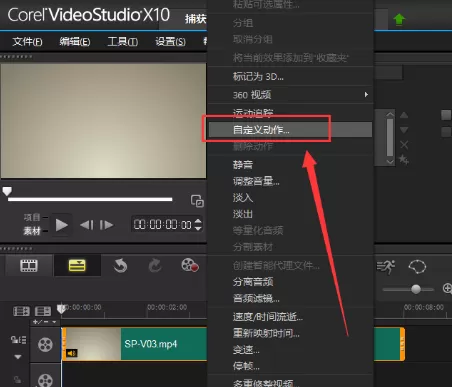This screenshot has height=387, width=452.
Task: Move filter up with up arrow
Action: 404,115
